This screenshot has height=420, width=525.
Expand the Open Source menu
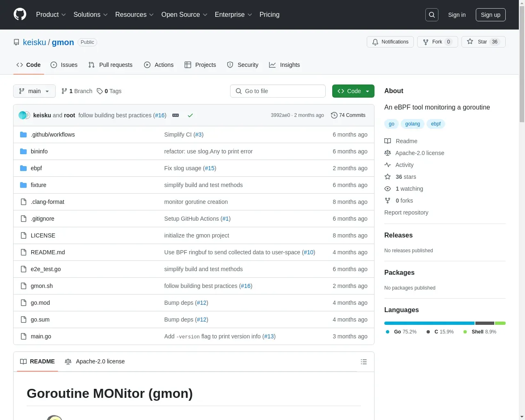click(x=185, y=15)
